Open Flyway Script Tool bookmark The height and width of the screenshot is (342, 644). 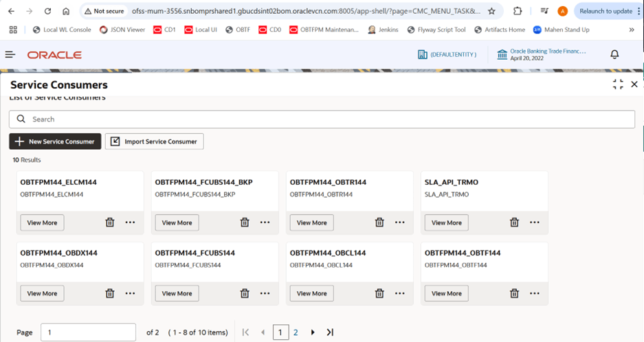click(x=436, y=30)
